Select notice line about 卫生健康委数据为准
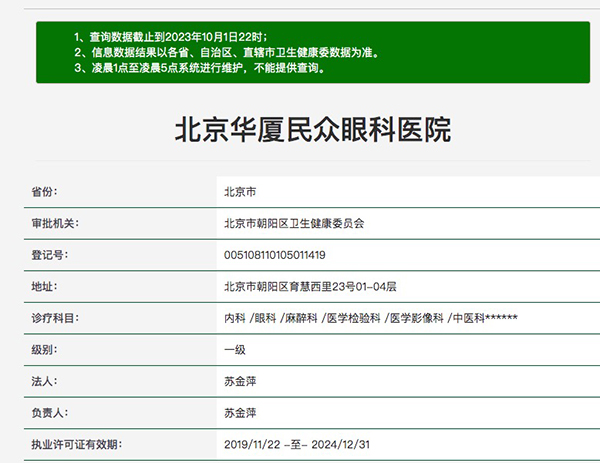Viewport: 600px width, 463px height. tap(227, 52)
